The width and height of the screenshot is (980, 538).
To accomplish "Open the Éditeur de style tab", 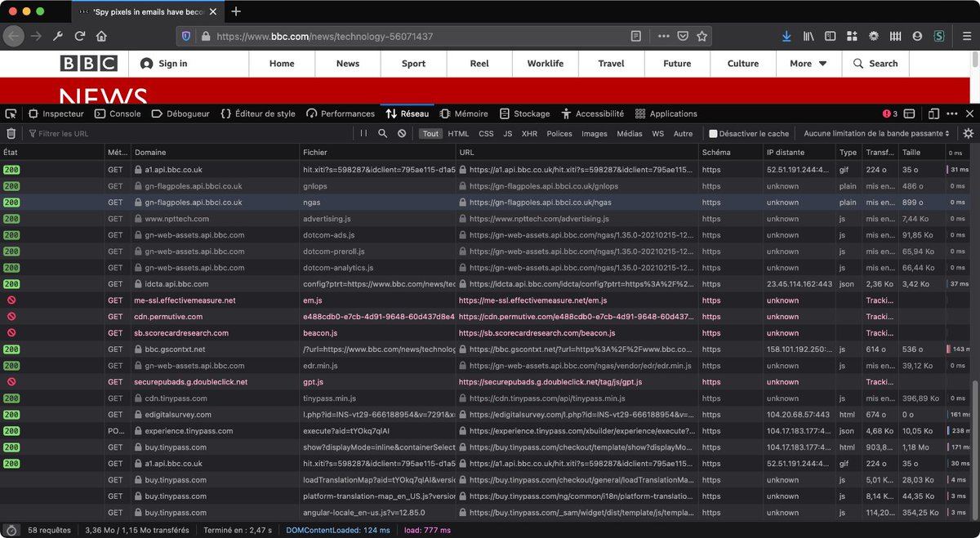I will tap(258, 113).
